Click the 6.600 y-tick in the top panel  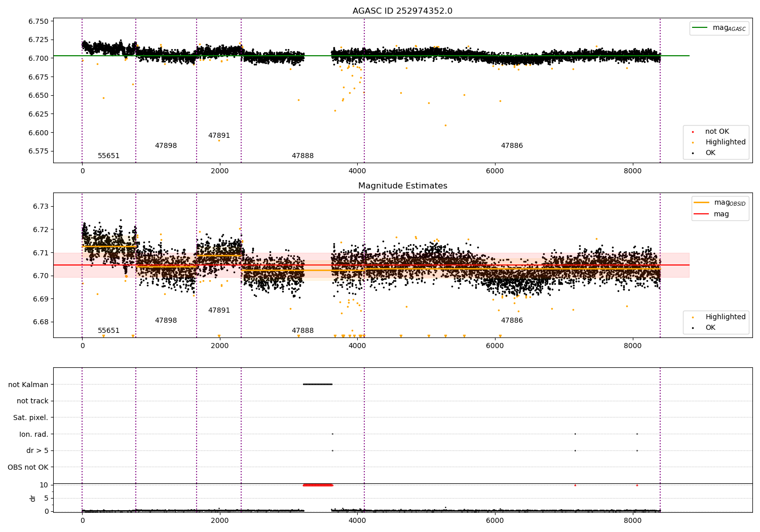coord(39,133)
